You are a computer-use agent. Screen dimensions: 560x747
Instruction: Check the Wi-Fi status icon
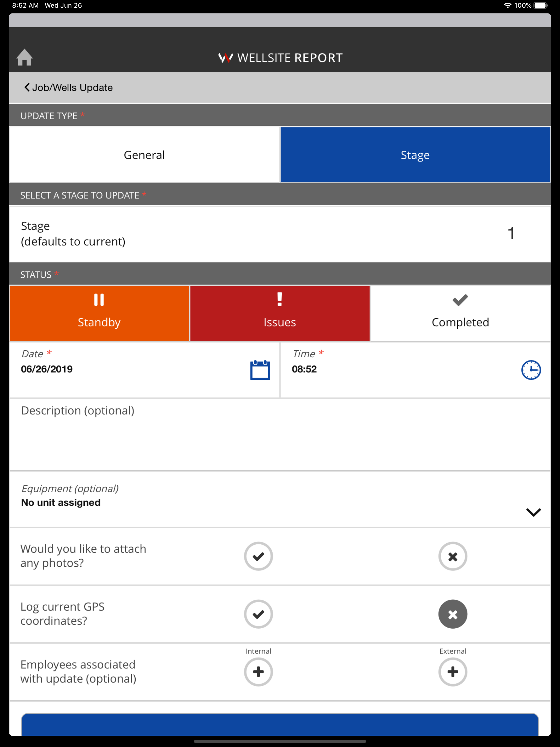pyautogui.click(x=507, y=5)
